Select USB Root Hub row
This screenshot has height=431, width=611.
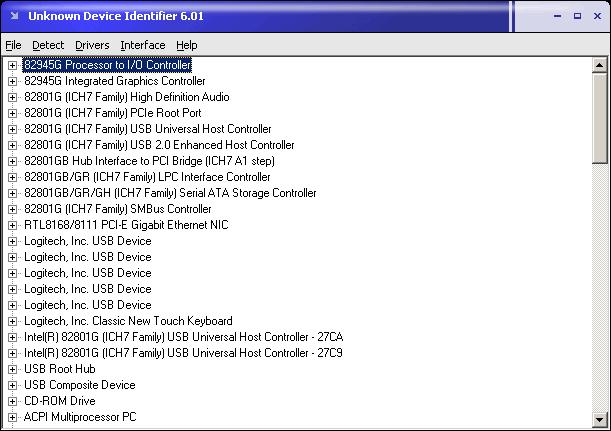(x=60, y=369)
